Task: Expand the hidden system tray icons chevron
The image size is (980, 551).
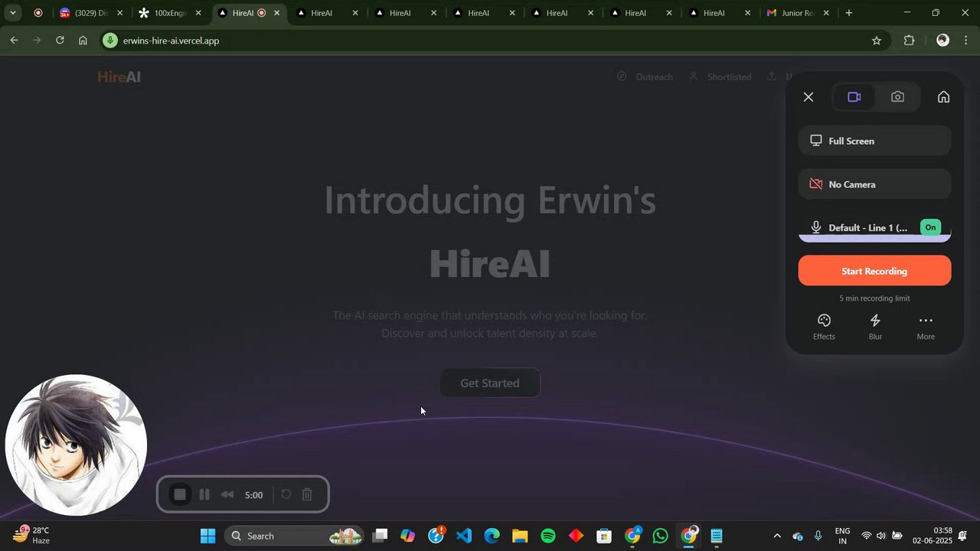Action: pos(777,536)
